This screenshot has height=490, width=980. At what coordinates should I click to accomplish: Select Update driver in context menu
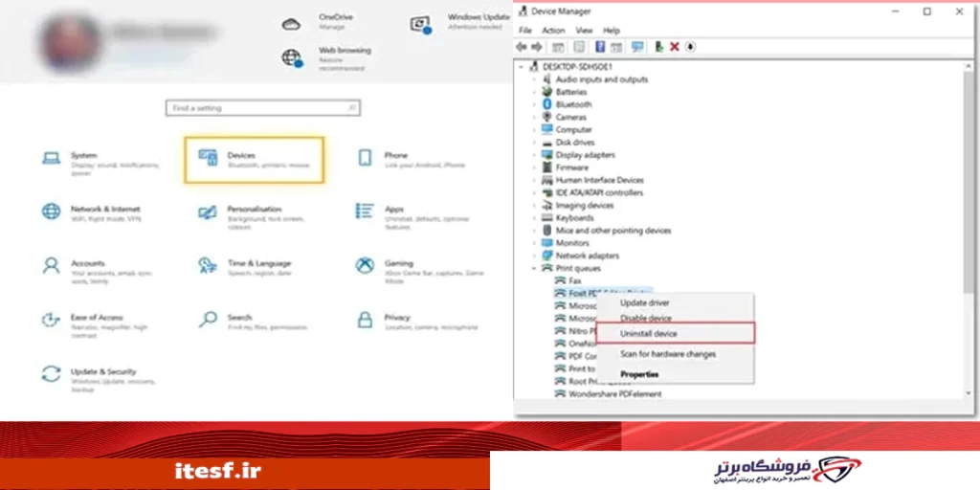pos(644,302)
